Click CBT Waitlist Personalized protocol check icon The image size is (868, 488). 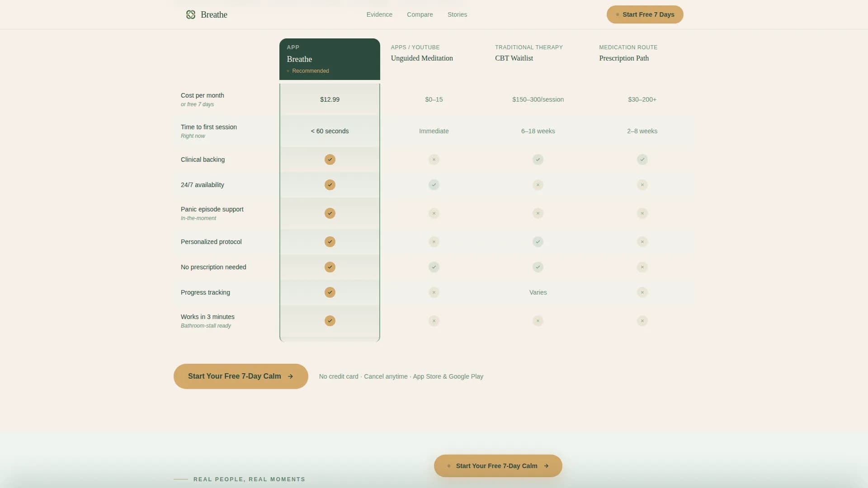(x=538, y=242)
